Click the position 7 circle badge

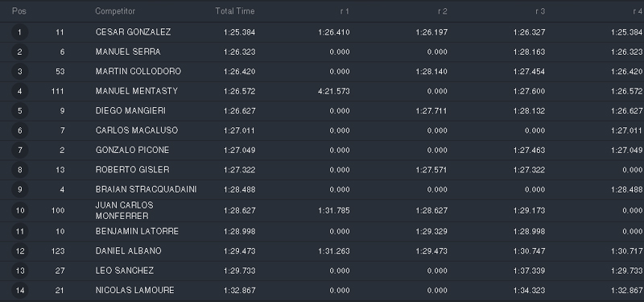(x=19, y=151)
